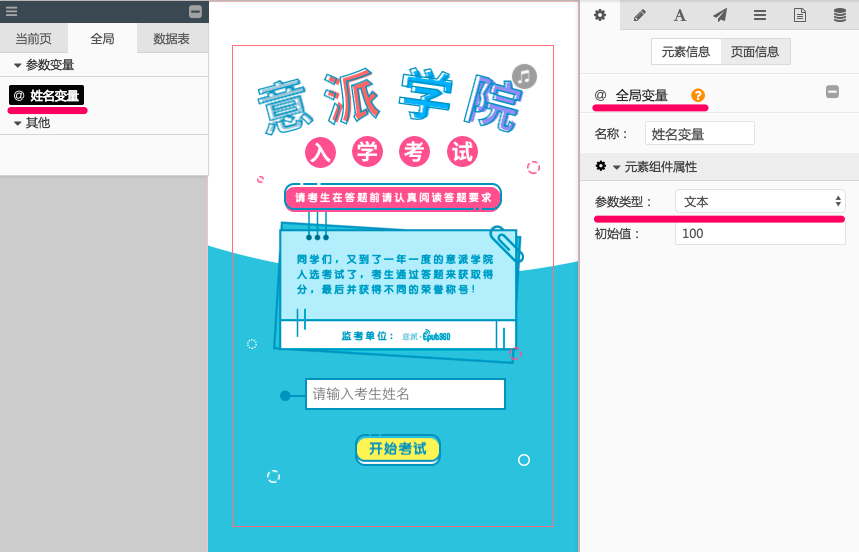Open the gear settings tab icon

(x=600, y=15)
